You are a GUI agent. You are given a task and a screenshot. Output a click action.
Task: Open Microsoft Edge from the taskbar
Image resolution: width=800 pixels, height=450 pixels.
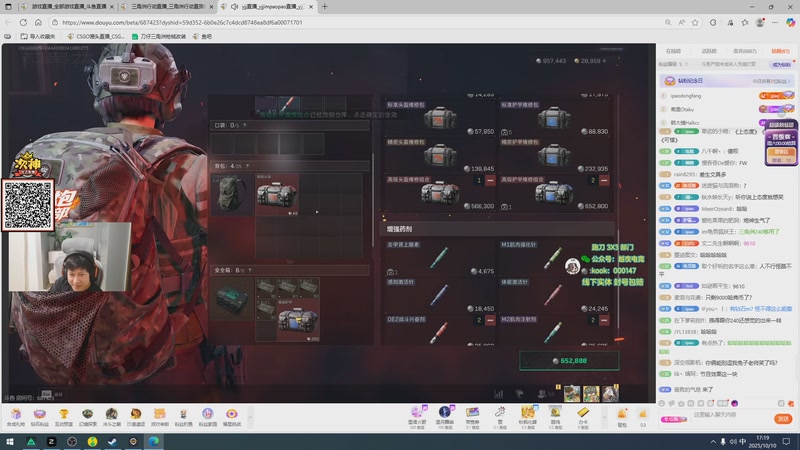tap(154, 442)
